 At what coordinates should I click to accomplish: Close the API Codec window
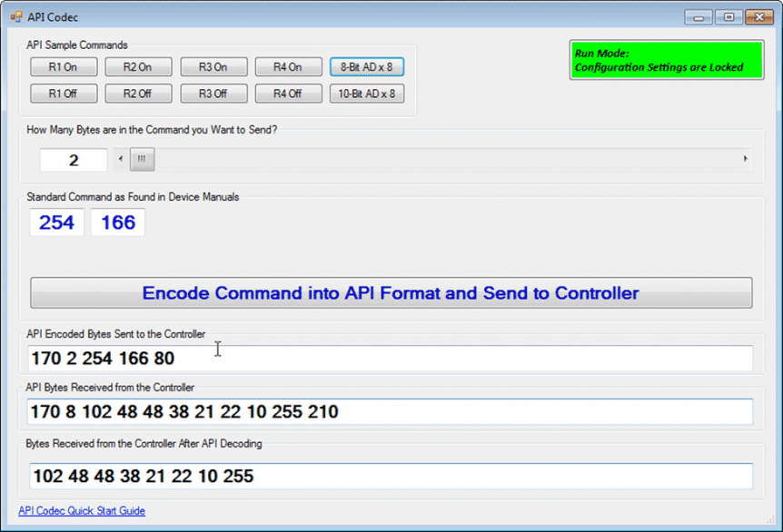759,17
